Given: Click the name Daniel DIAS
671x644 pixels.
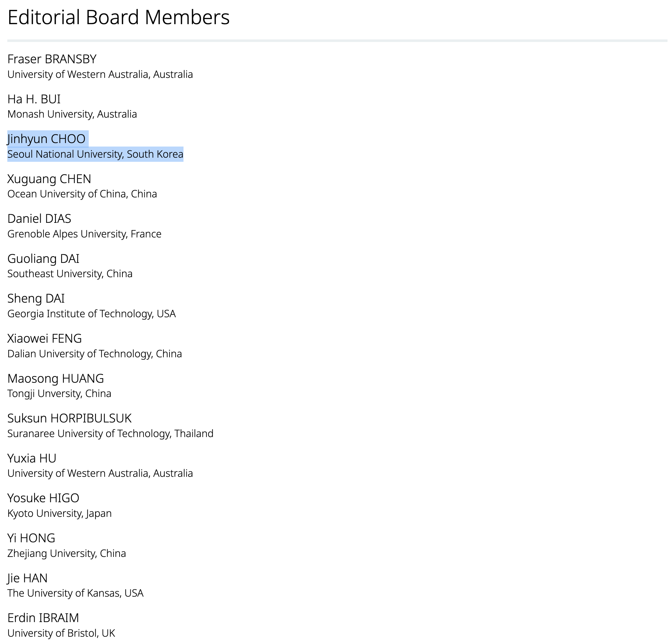Looking at the screenshot, I should [39, 219].
